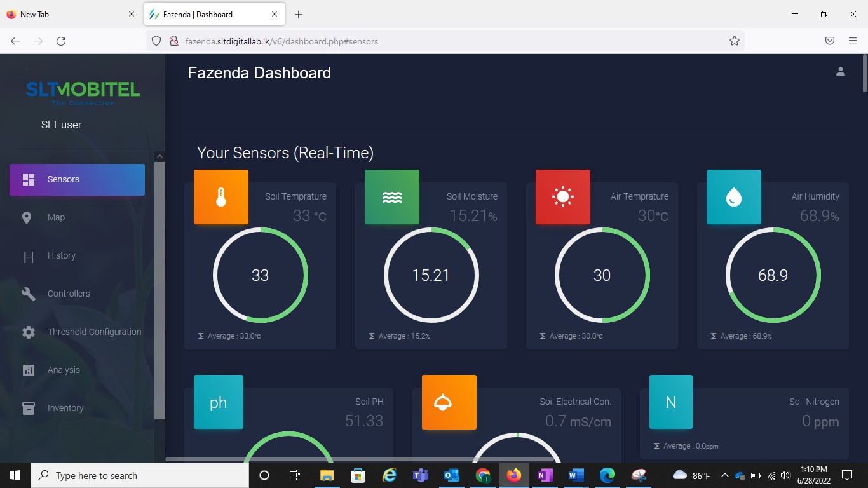Open Controllers from the sidebar
This screenshot has width=868, height=488.
[68, 294]
